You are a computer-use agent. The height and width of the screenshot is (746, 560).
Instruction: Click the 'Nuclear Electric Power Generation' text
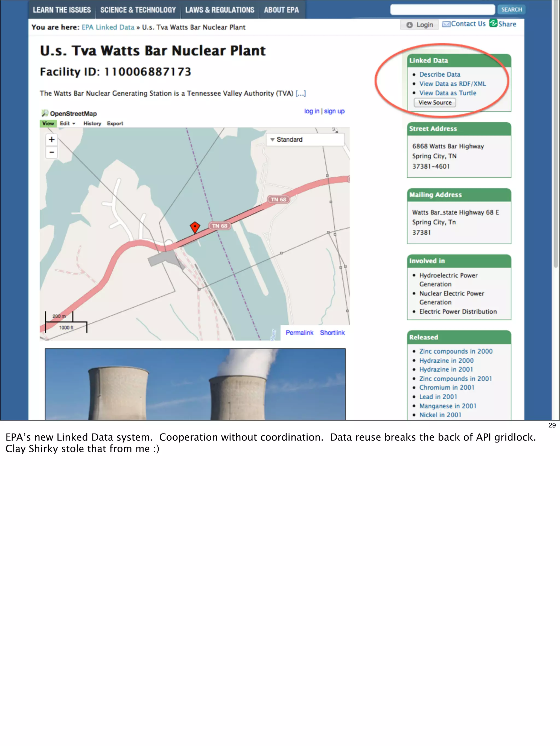[451, 298]
